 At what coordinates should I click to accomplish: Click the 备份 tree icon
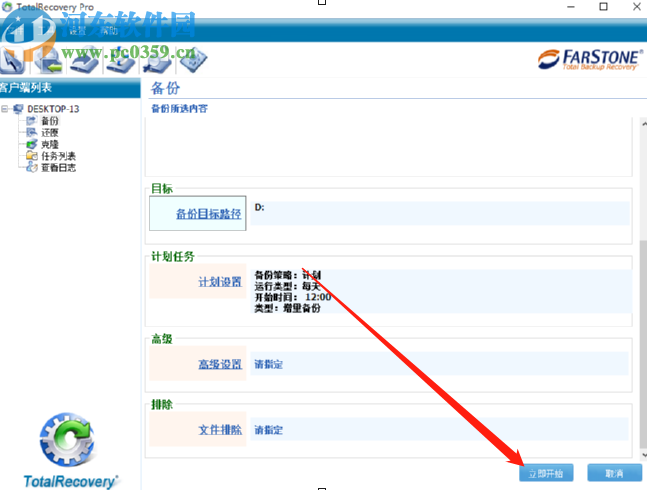(x=32, y=120)
